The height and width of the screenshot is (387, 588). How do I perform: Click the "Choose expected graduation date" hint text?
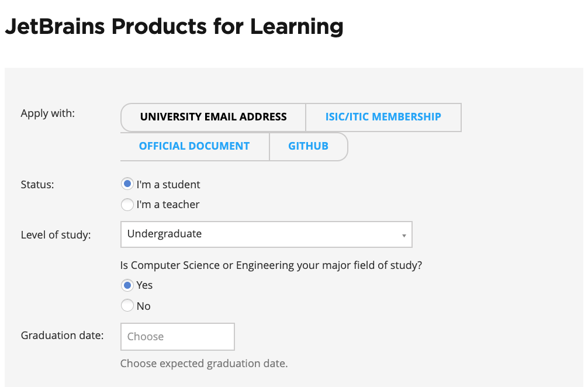[x=204, y=364]
